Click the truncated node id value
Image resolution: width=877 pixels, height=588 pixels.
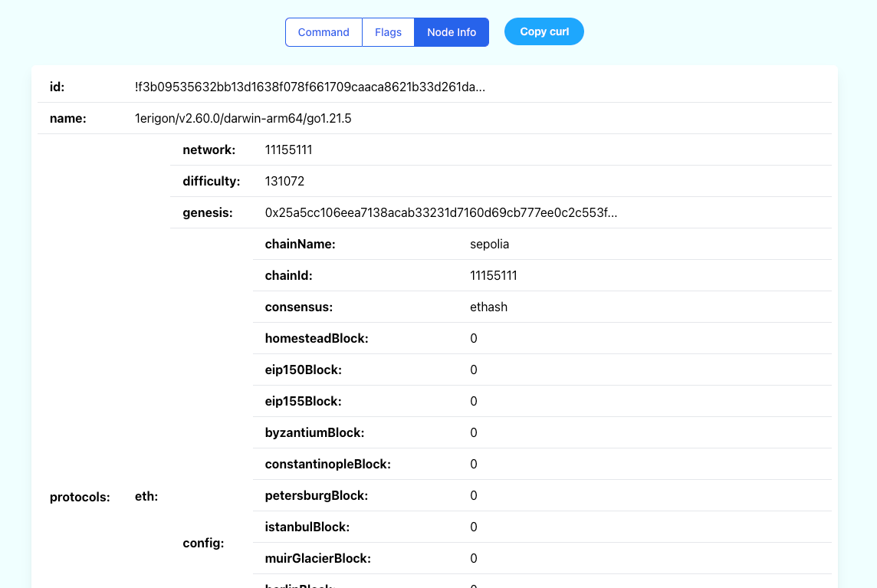pos(310,87)
